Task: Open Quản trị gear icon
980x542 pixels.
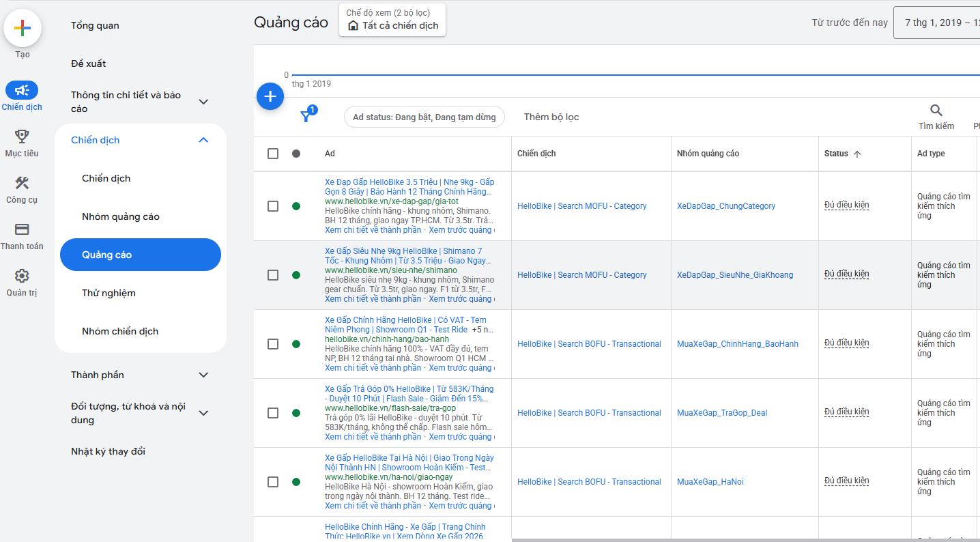Action: pyautogui.click(x=22, y=276)
